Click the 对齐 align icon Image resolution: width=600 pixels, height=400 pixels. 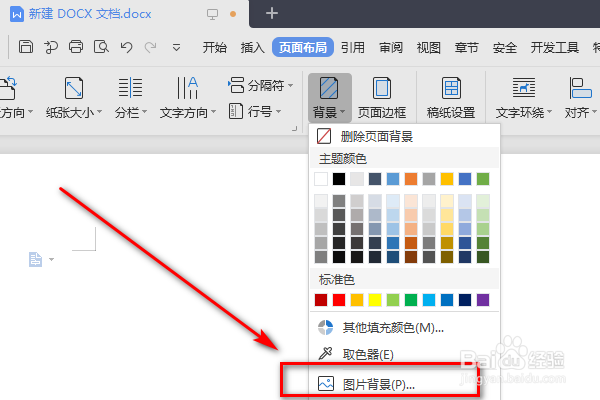[580, 88]
